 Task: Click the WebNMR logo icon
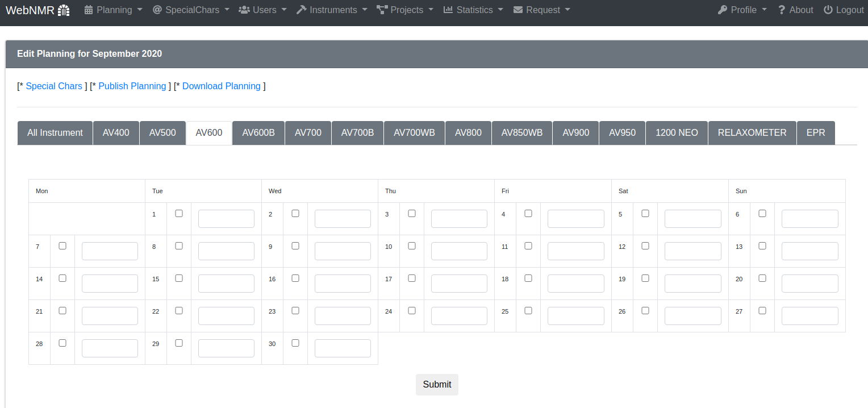click(64, 10)
